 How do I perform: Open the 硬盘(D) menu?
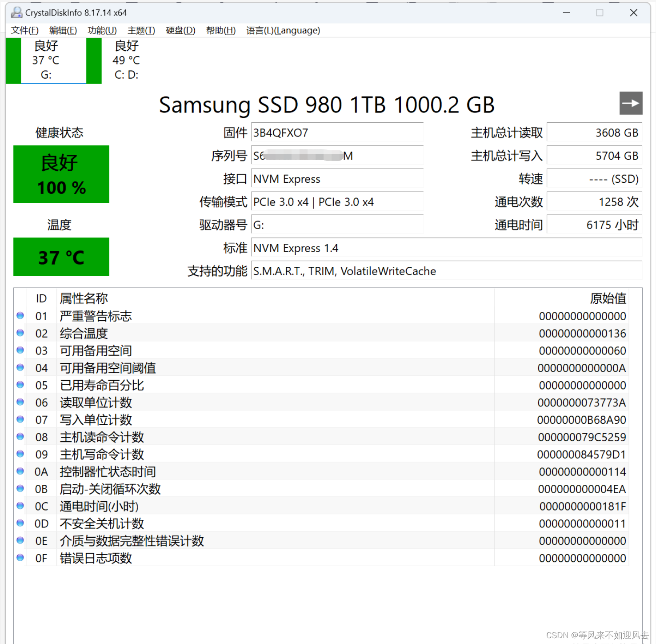180,30
